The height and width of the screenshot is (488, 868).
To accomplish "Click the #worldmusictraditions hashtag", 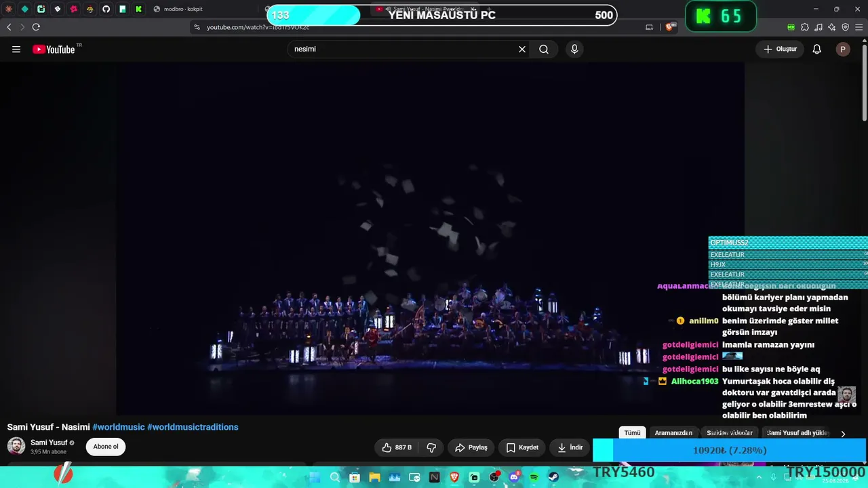I will pyautogui.click(x=193, y=427).
